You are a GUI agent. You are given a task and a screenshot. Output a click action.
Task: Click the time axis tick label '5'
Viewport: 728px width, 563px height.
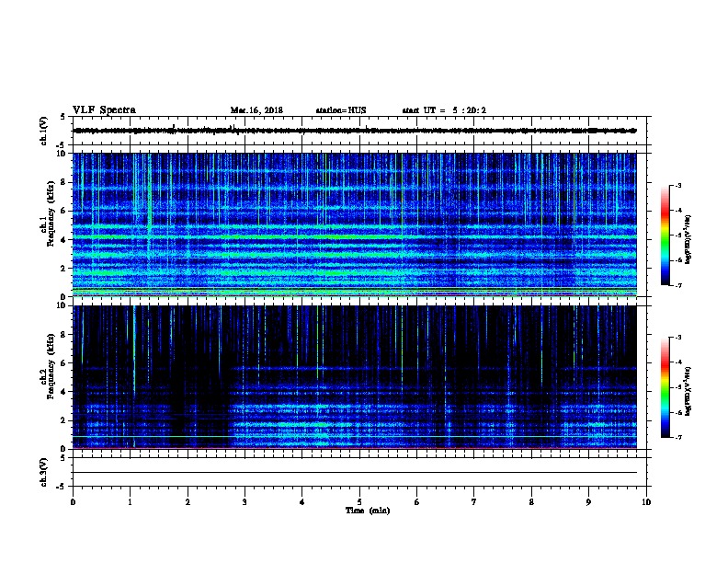pyautogui.click(x=359, y=502)
